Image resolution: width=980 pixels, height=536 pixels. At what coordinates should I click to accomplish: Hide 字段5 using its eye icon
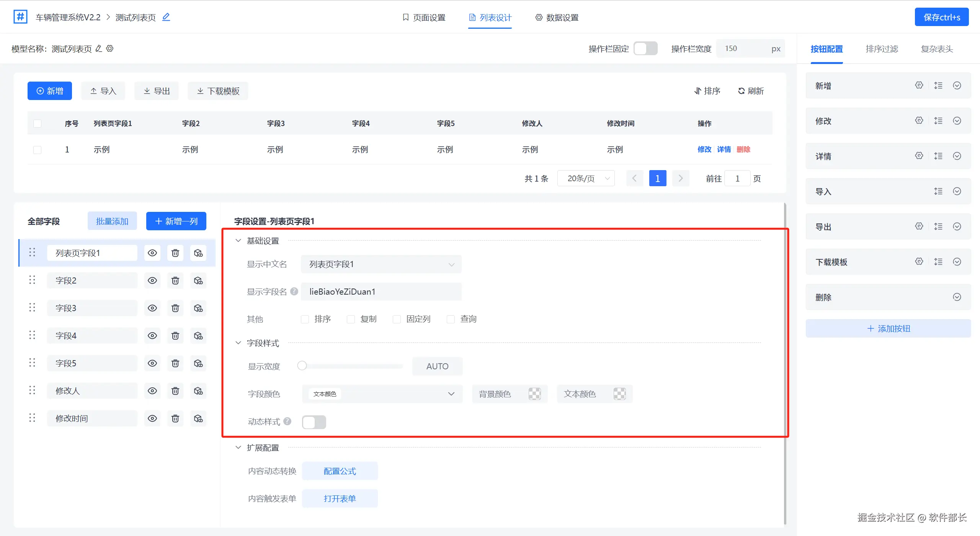point(152,363)
